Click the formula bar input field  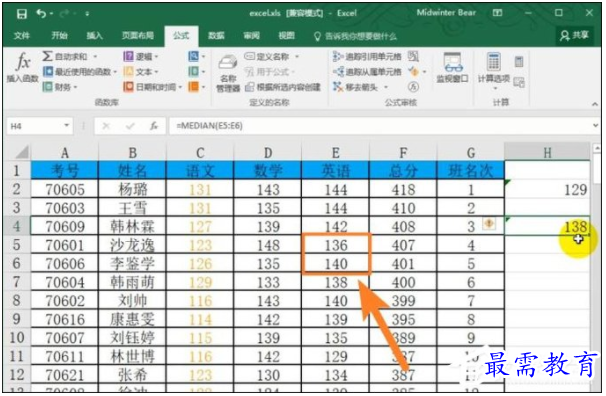tap(380, 126)
